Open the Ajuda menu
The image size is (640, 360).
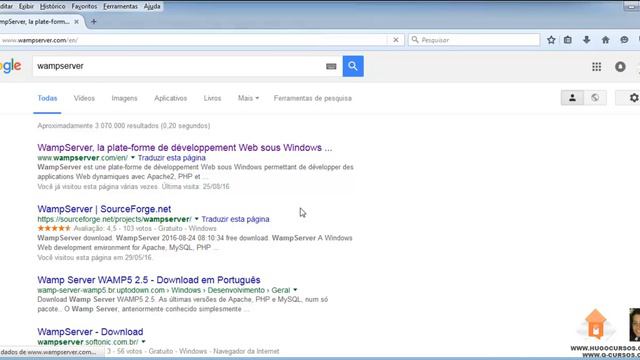(152, 7)
